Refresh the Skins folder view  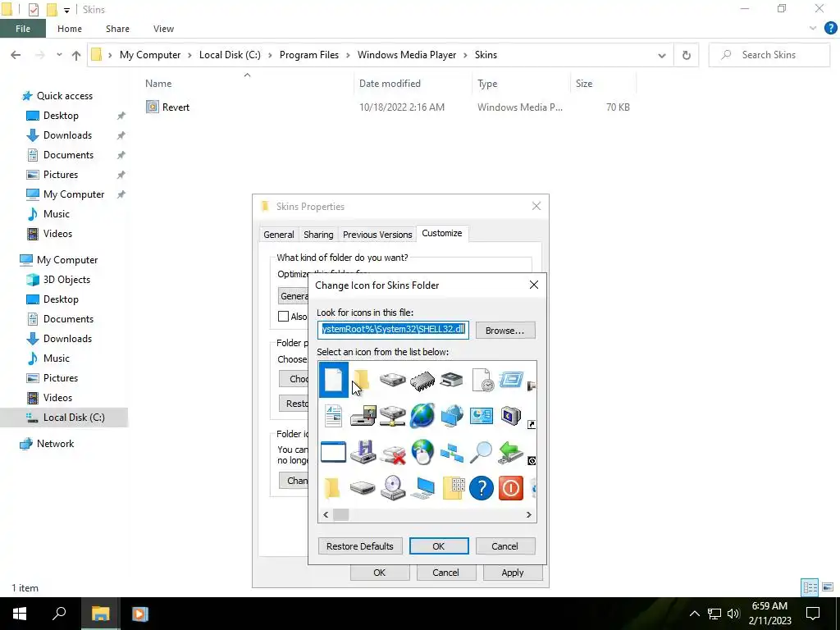(x=687, y=55)
